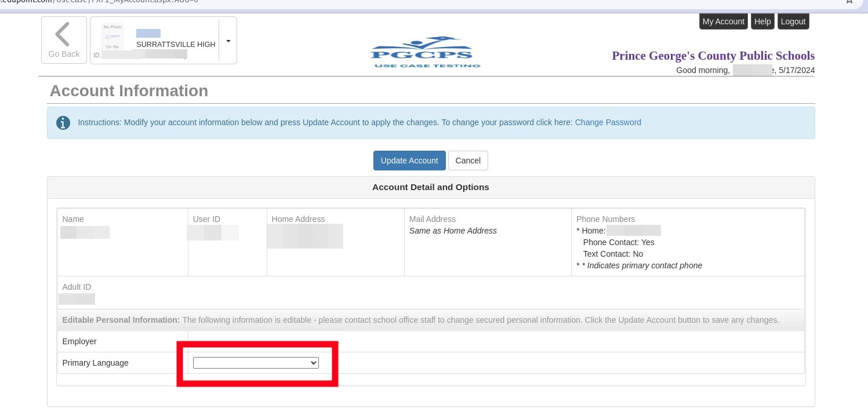Click the No Photo student thumbnail
This screenshot has height=408, width=868.
(x=112, y=37)
